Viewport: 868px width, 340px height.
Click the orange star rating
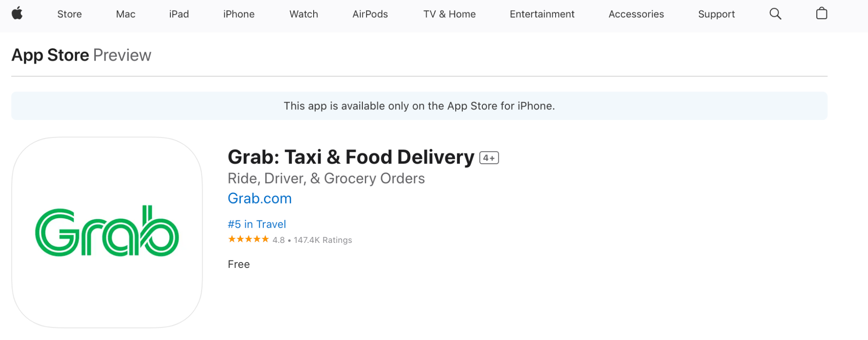click(x=248, y=239)
